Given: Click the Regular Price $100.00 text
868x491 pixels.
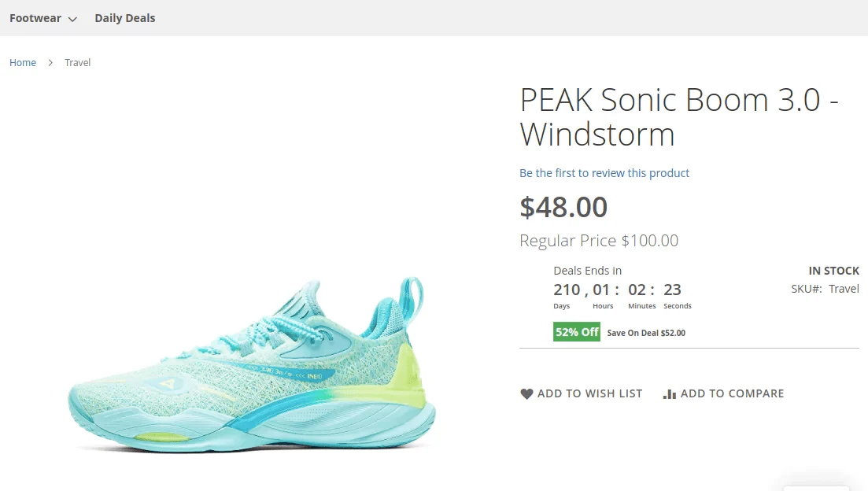Looking at the screenshot, I should point(599,241).
